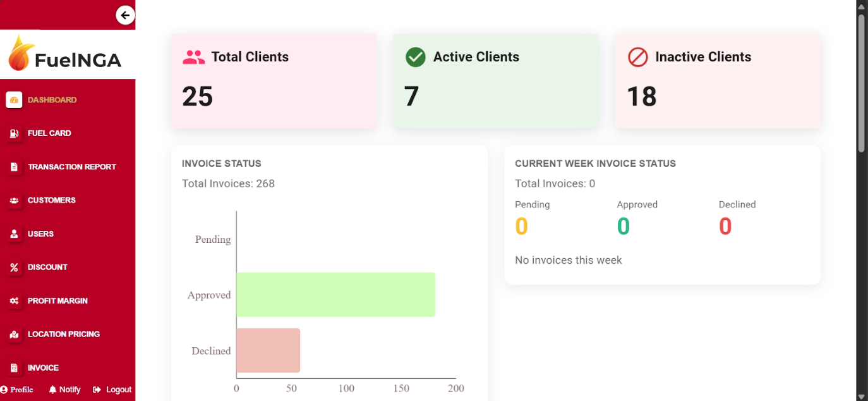Click the Fuel Card pump icon

(x=14, y=133)
